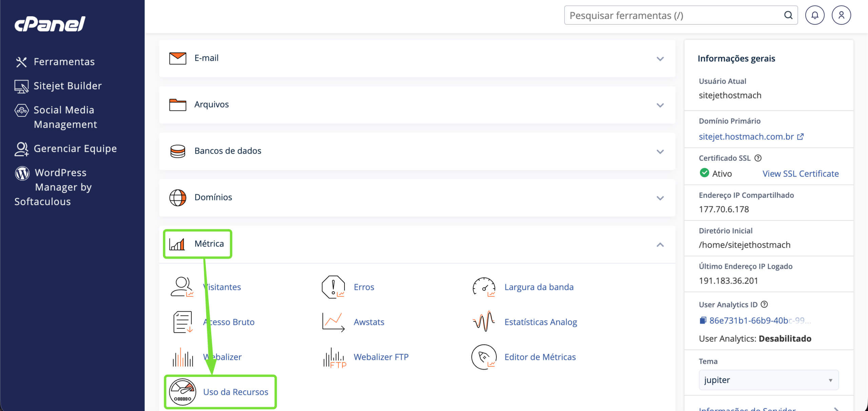Open the Editor de Métricas icon
Image resolution: width=868 pixels, height=411 pixels.
coord(484,357)
